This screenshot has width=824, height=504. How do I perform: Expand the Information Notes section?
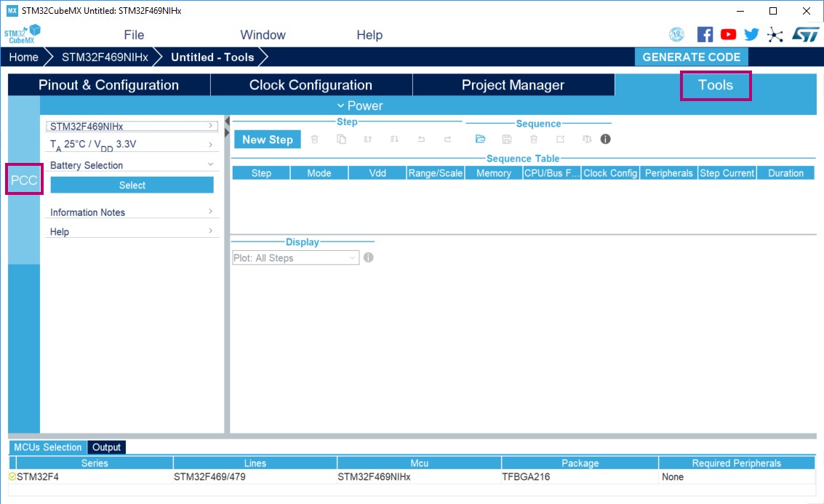point(132,212)
